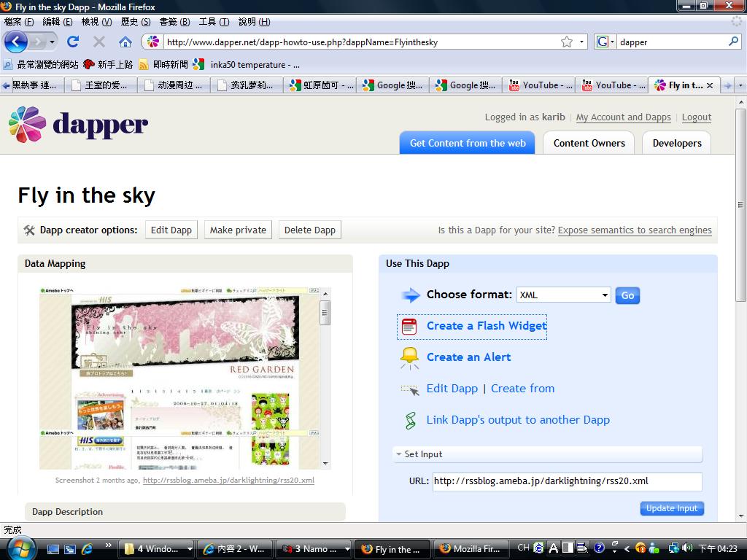The image size is (747, 560).
Task: Click the blue help question mark tray icon
Action: [x=600, y=548]
